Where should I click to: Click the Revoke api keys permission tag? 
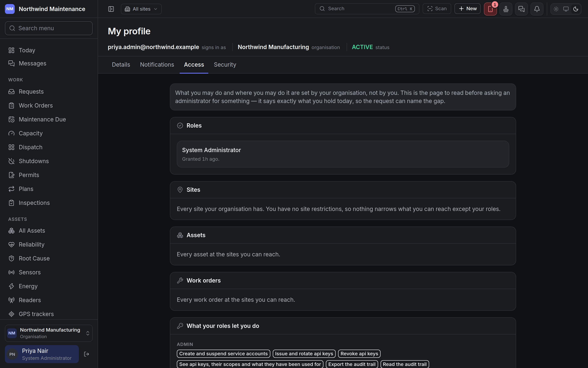(x=359, y=354)
